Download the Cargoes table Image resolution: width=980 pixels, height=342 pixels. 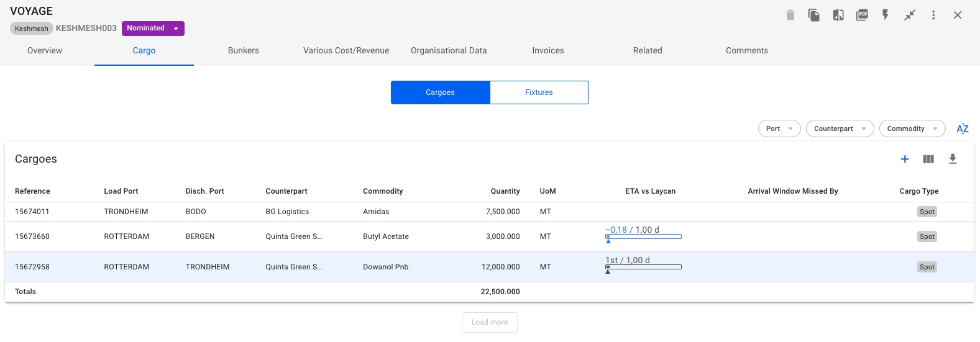[953, 160]
